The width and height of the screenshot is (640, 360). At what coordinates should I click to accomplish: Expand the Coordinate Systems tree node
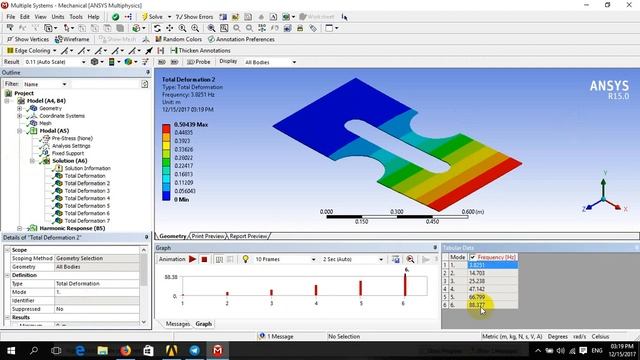click(19, 116)
